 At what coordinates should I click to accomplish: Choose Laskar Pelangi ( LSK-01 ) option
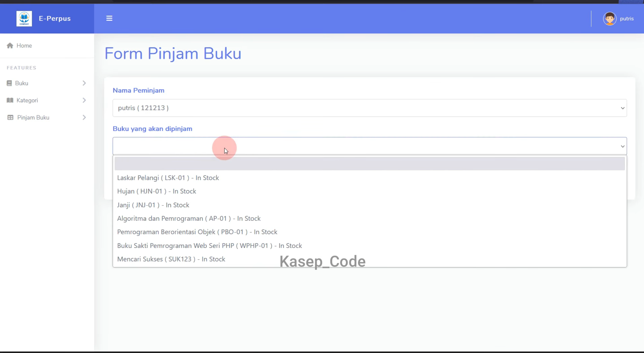pyautogui.click(x=370, y=178)
